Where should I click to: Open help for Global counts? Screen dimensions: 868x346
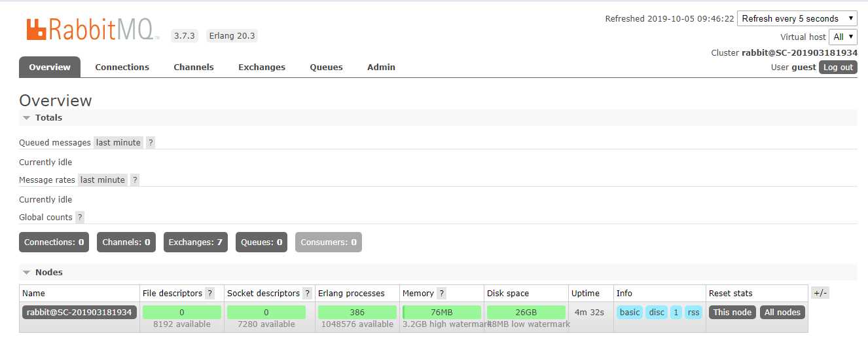(80, 217)
